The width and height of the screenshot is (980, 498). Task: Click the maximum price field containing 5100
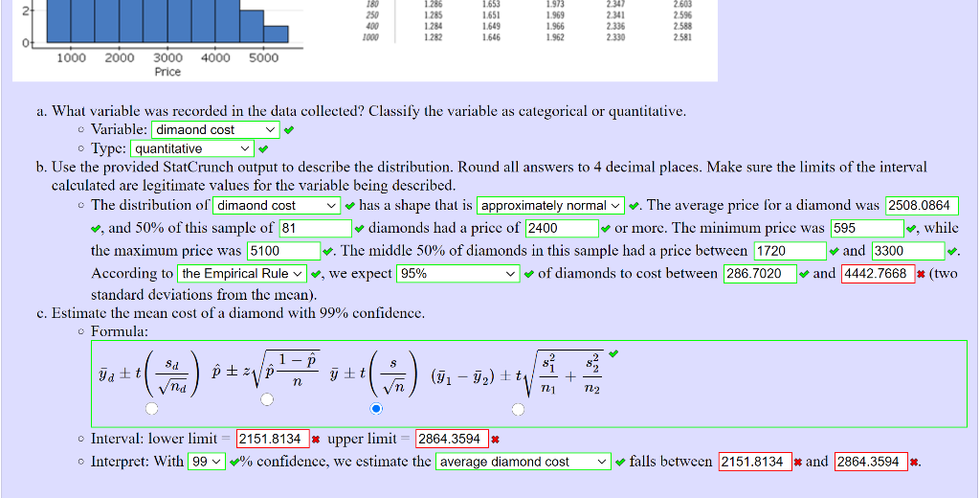tap(283, 252)
